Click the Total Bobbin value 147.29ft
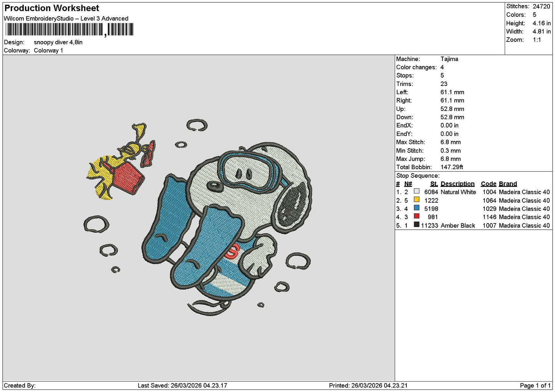Viewport: 555px width, 392px height. pyautogui.click(x=452, y=167)
